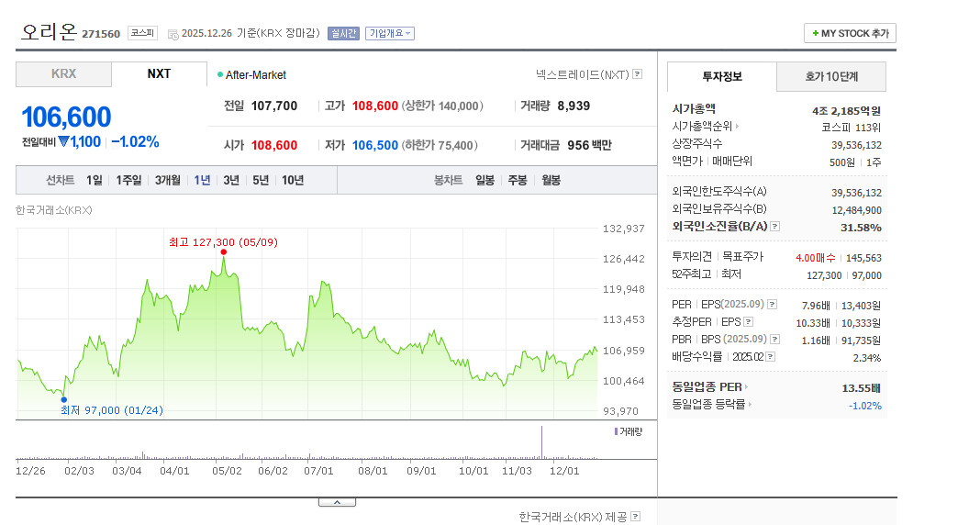Image resolution: width=980 pixels, height=525 pixels.
Task: Click the calendar icon before 2025.12.26
Action: [173, 34]
